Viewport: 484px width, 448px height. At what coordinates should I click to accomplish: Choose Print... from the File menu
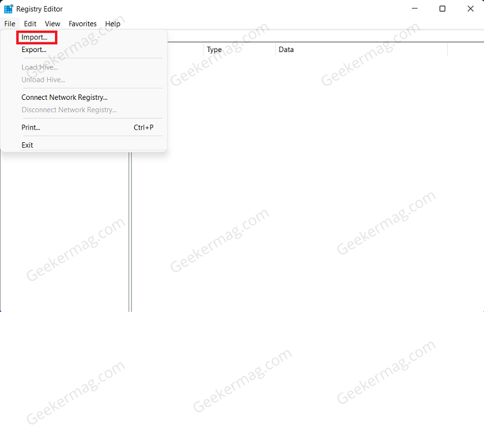click(x=84, y=128)
